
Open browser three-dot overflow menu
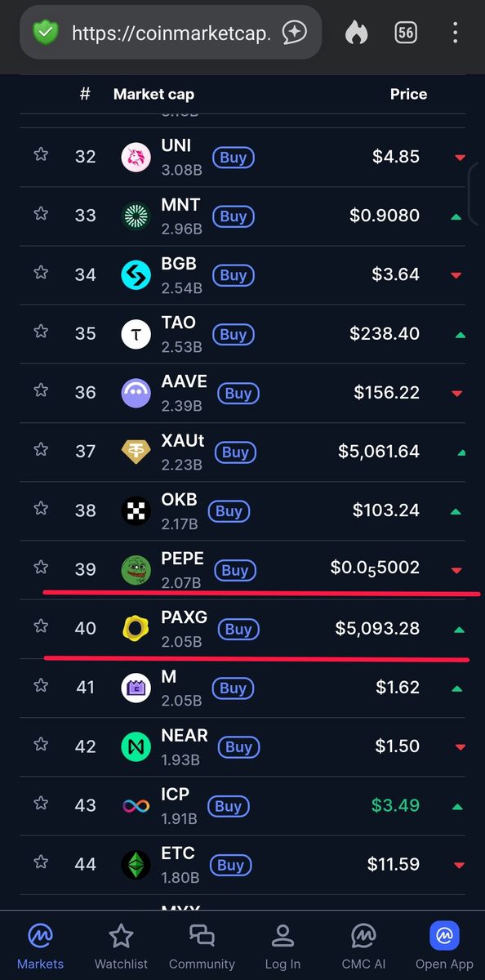click(456, 33)
